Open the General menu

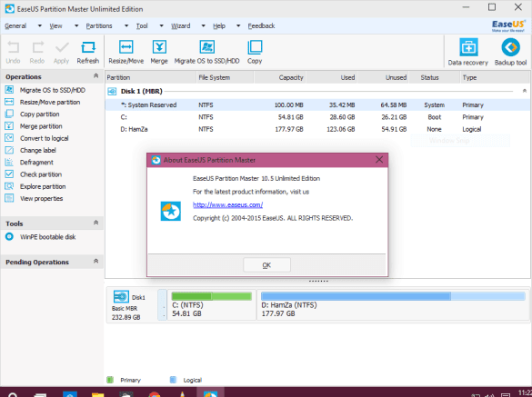15,25
